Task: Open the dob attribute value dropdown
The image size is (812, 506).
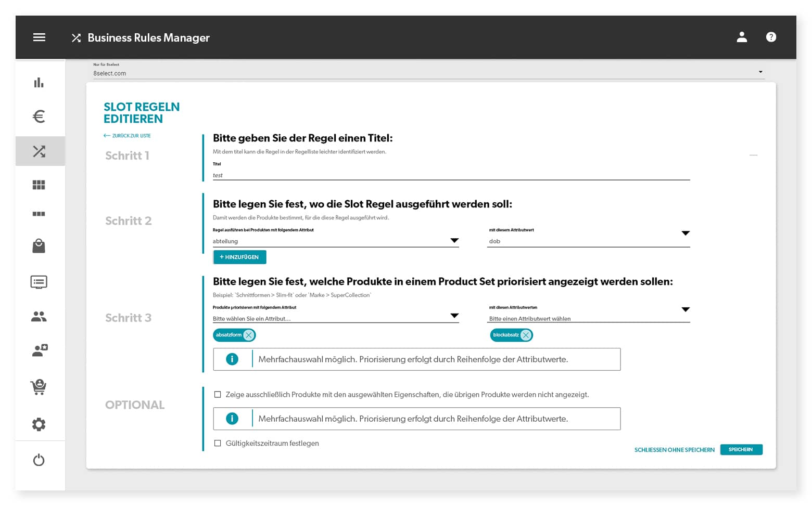Action: tap(685, 233)
